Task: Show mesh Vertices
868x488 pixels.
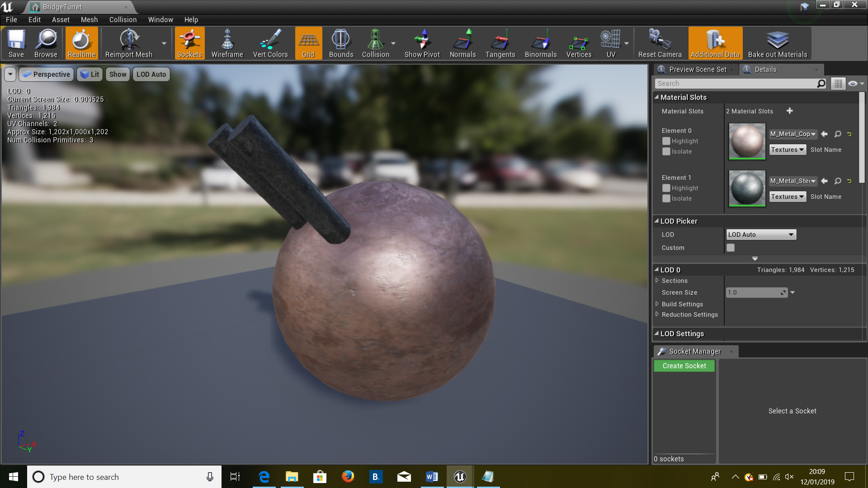Action: tap(579, 43)
